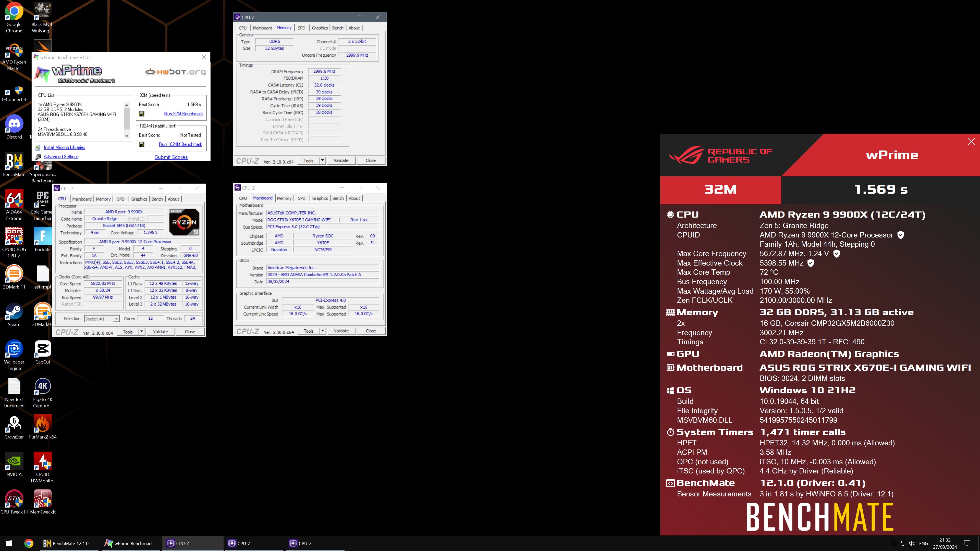Open Elgato 4K Capture icon
The width and height of the screenshot is (980, 551).
tap(43, 392)
